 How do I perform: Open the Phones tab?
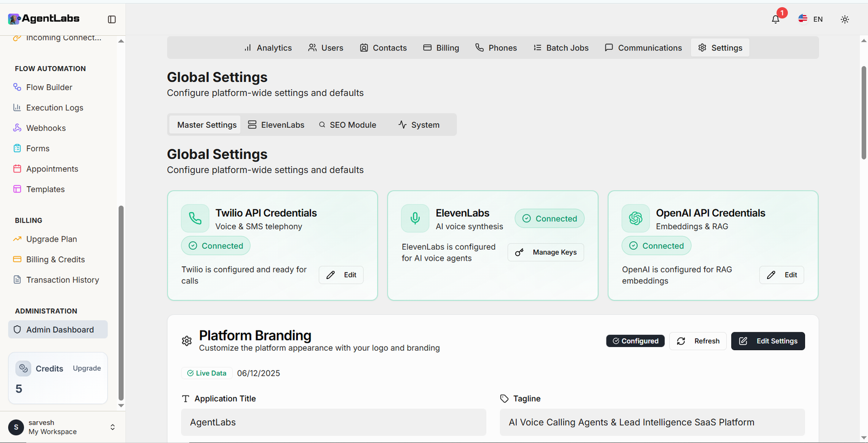click(496, 48)
